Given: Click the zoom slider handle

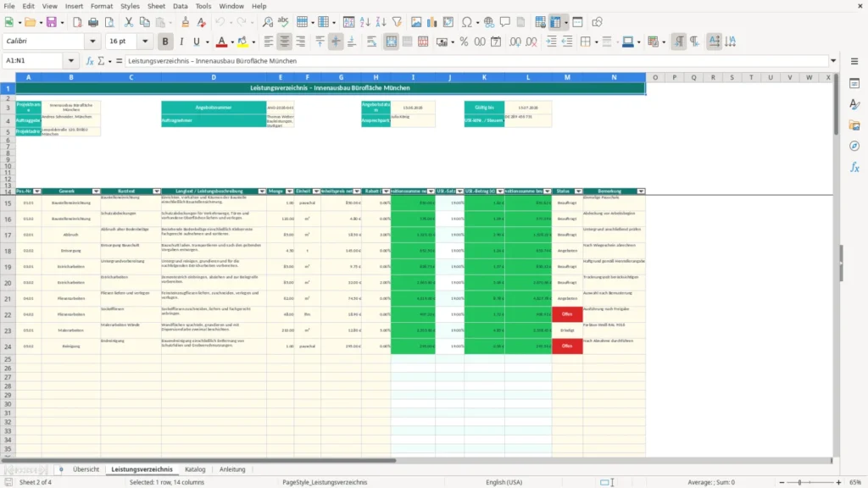Looking at the screenshot, I should pos(800,482).
